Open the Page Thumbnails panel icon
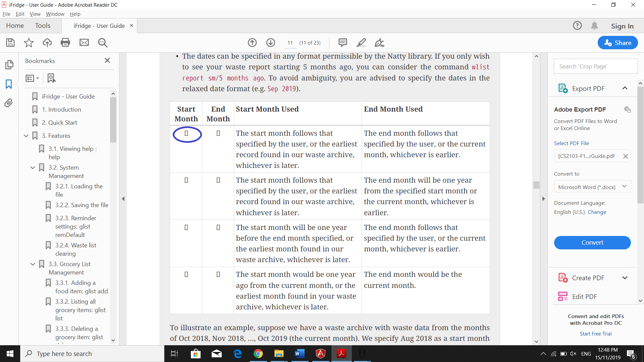644x362 pixels. point(9,64)
